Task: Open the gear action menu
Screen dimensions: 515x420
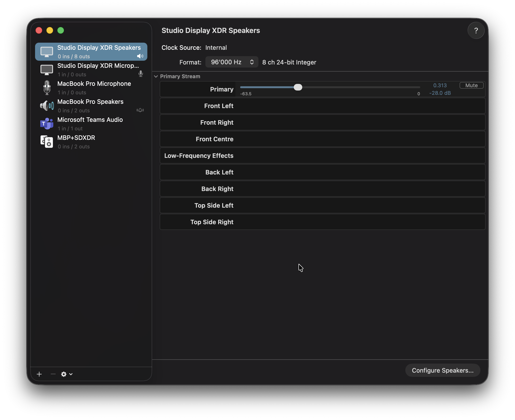Action: [67, 374]
